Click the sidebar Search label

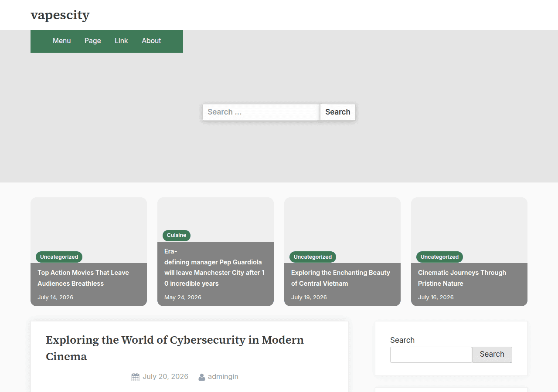point(402,340)
